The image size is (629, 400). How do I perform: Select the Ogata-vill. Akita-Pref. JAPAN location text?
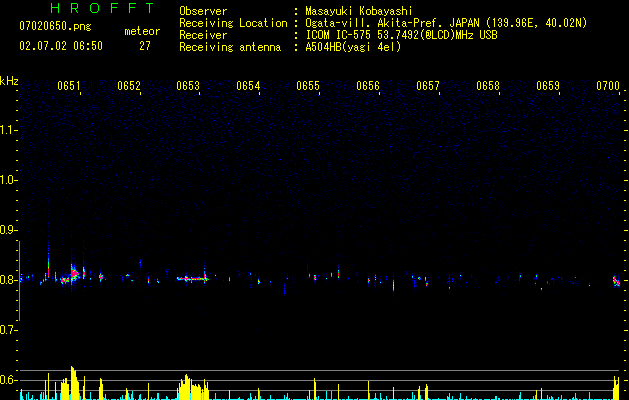coord(446,23)
